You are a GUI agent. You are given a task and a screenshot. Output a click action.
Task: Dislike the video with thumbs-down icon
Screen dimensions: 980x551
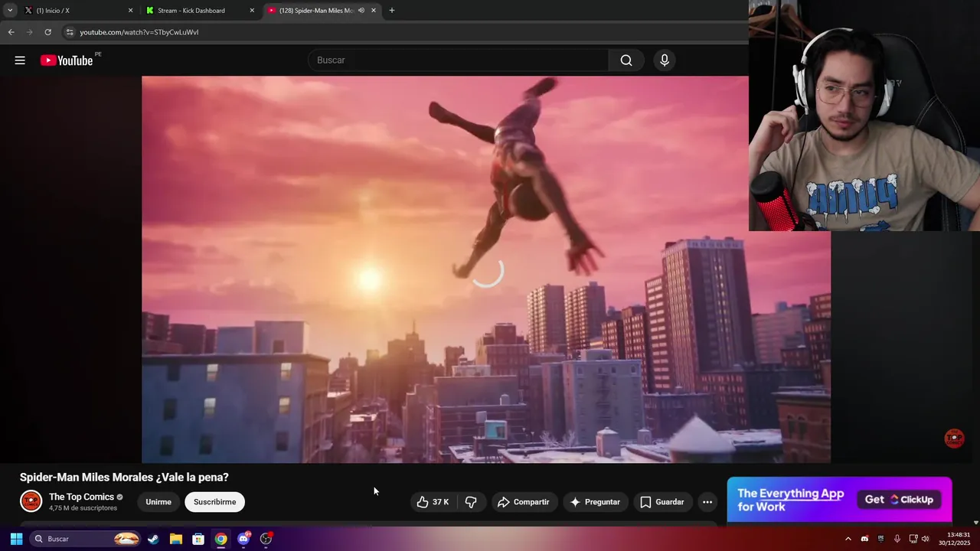[471, 502]
